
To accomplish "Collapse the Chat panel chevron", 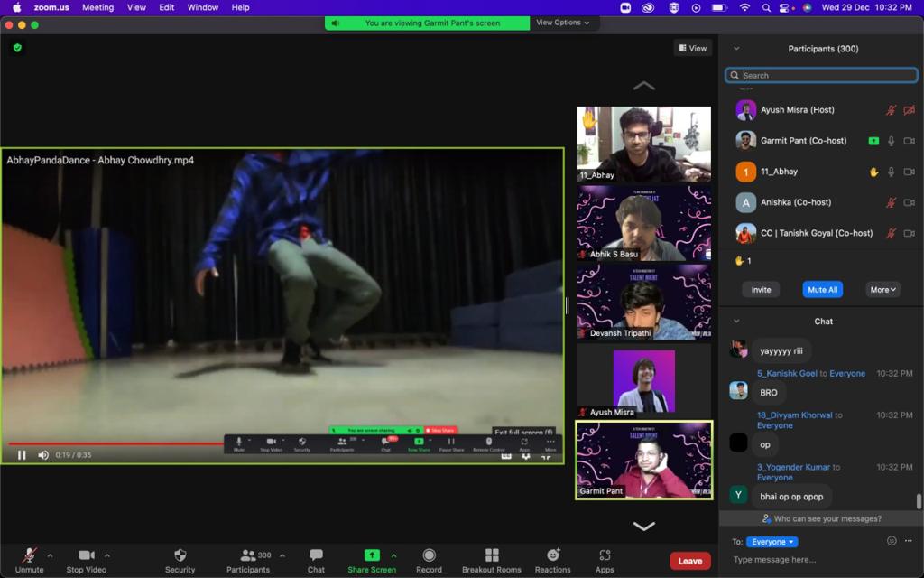I will coord(736,321).
